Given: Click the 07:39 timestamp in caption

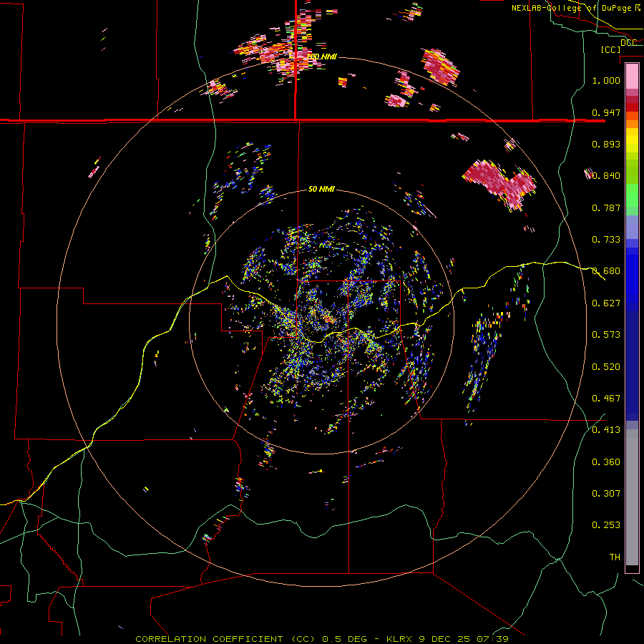Looking at the screenshot, I should (492, 639).
